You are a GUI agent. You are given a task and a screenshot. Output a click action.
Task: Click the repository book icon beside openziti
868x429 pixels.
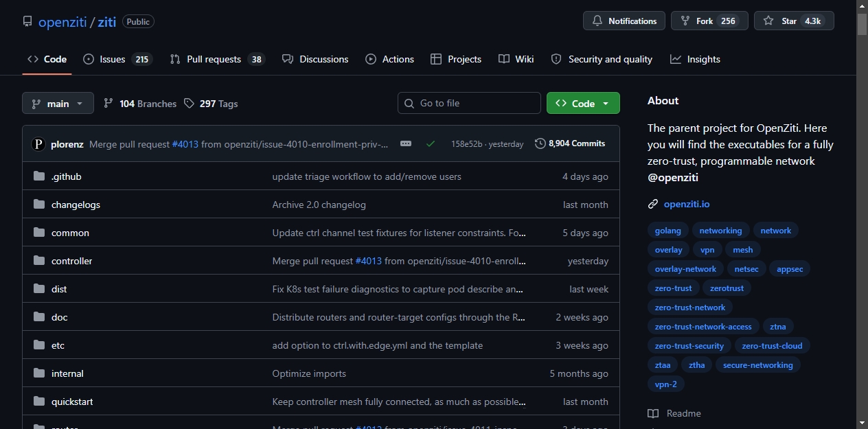27,21
